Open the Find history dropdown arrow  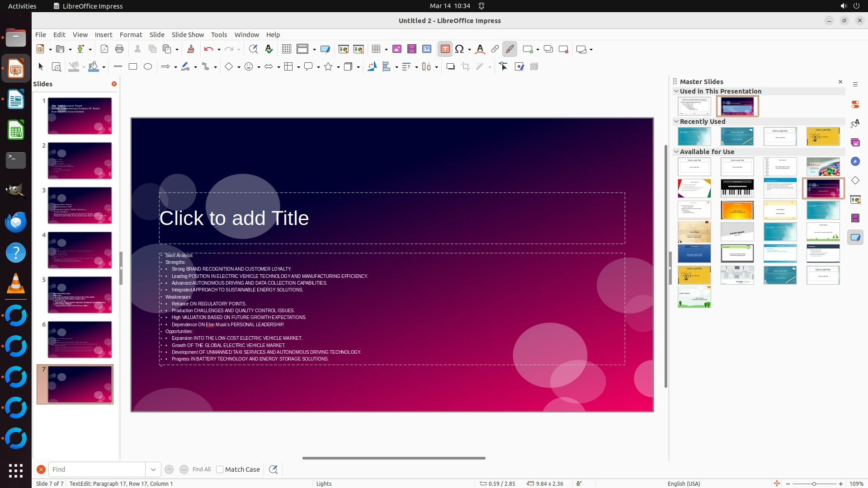[153, 469]
